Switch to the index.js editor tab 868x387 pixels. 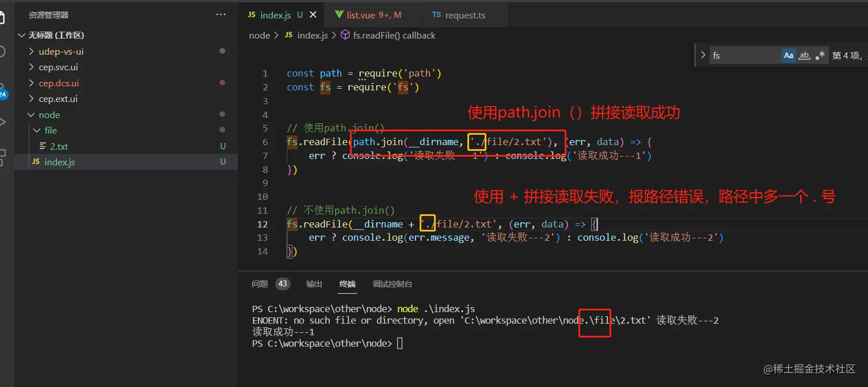pyautogui.click(x=280, y=15)
